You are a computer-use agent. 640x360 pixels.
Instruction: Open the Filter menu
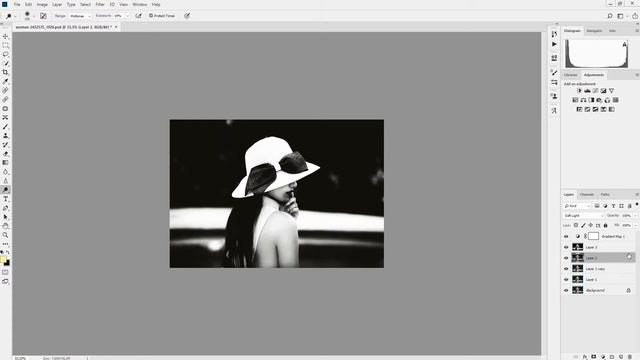click(x=100, y=4)
